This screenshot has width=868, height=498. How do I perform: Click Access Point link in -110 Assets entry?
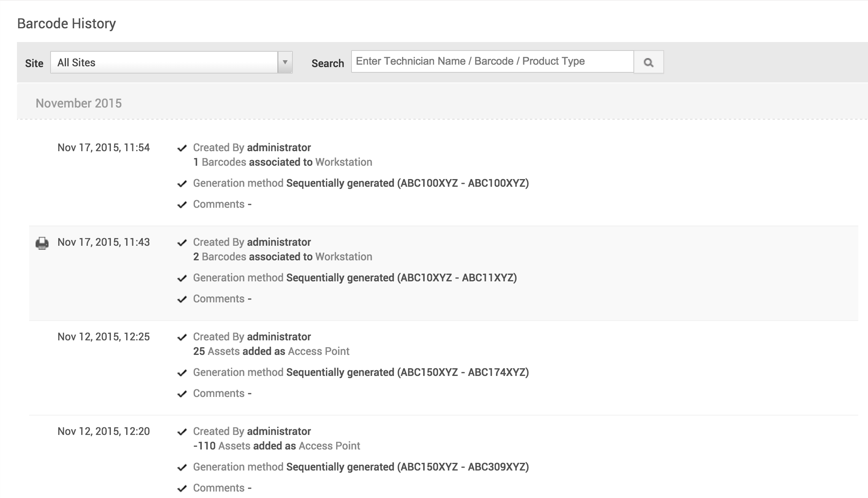[329, 446]
